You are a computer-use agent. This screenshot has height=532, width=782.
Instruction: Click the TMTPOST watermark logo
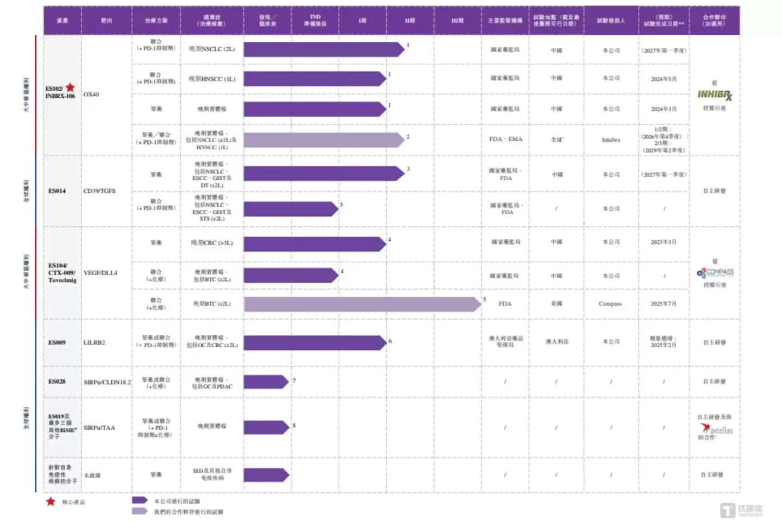(x=741, y=510)
